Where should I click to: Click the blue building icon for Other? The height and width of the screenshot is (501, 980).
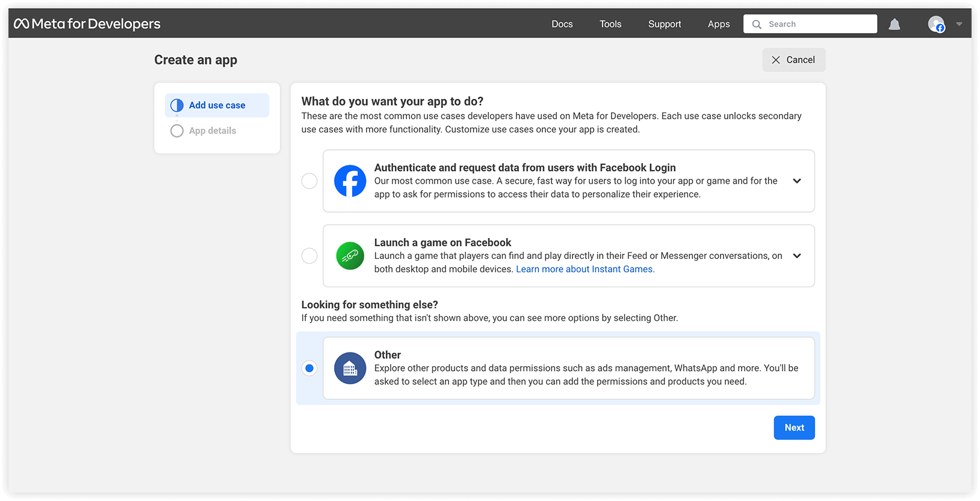[x=350, y=368]
